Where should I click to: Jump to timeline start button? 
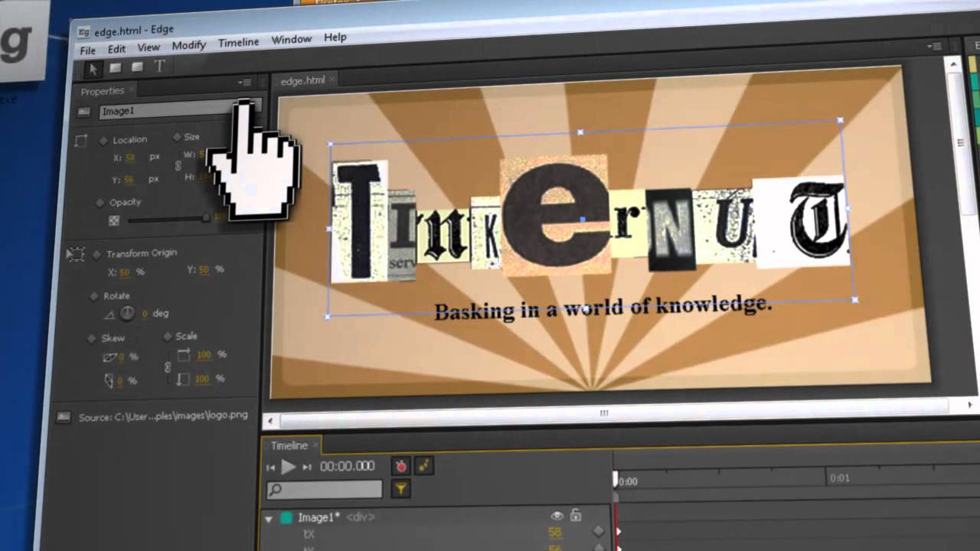pyautogui.click(x=270, y=467)
